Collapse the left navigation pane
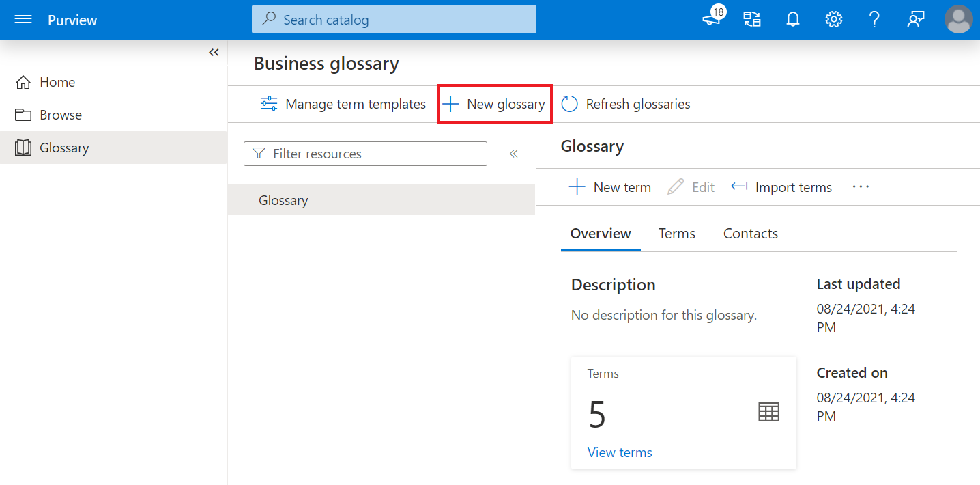The height and width of the screenshot is (485, 980). 214,52
